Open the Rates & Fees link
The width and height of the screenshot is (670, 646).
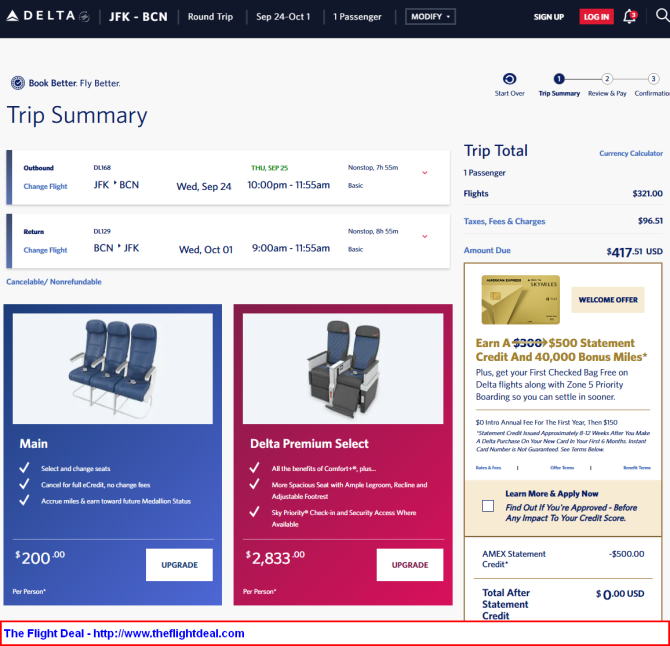[488, 468]
